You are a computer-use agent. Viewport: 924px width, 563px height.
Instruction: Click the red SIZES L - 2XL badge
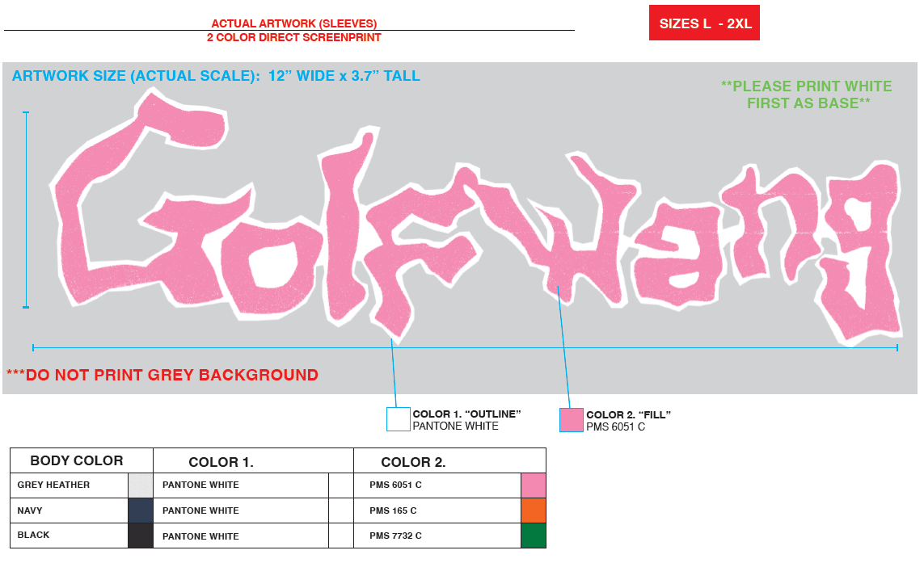point(704,23)
